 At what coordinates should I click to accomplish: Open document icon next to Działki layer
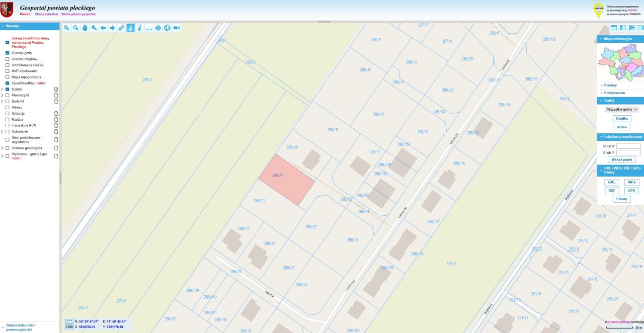click(x=56, y=89)
